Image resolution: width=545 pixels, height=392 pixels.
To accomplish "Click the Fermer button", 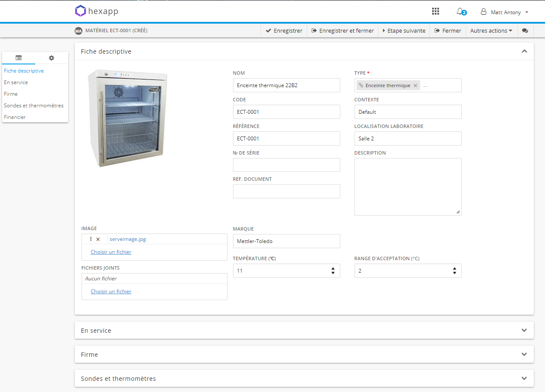I will (448, 31).
